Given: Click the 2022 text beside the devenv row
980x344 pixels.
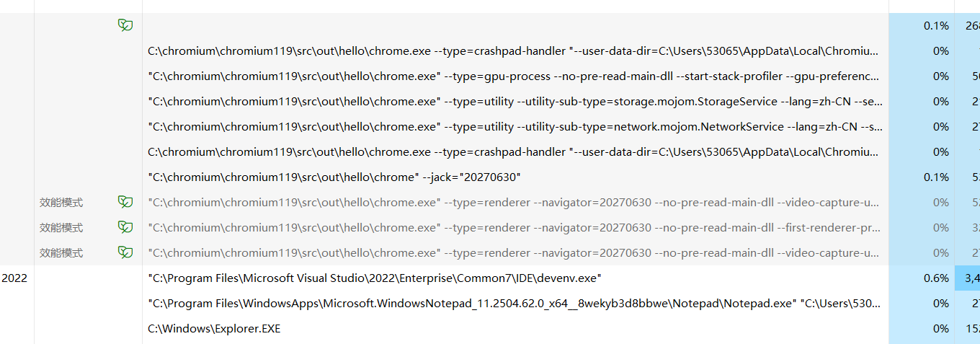Looking at the screenshot, I should pos(14,278).
